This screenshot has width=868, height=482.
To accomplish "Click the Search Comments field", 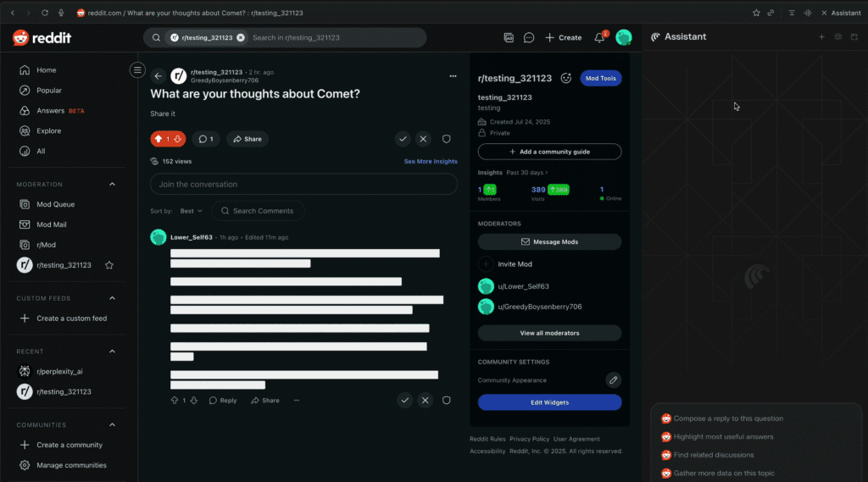I will (258, 211).
